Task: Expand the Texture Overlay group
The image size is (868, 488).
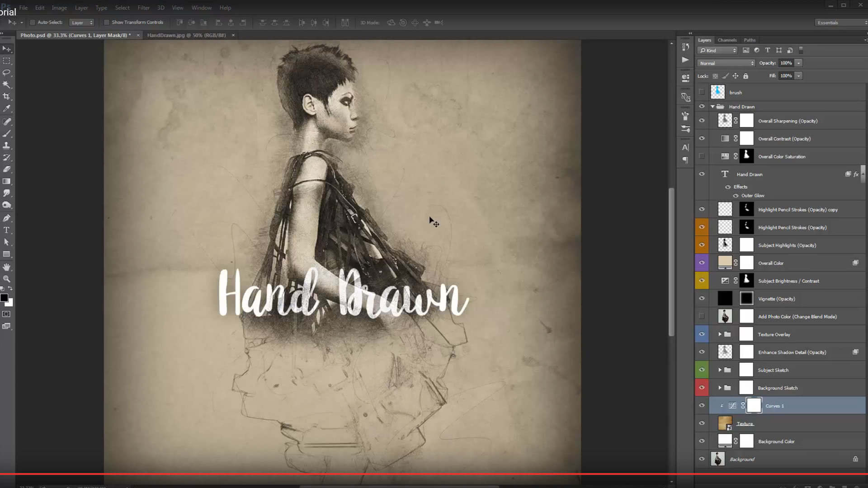Action: (x=720, y=334)
